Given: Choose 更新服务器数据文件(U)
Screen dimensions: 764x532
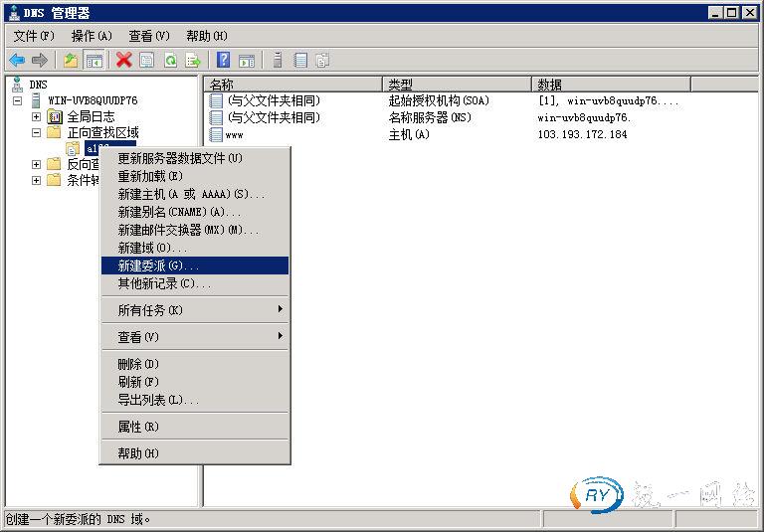Looking at the screenshot, I should [x=195, y=158].
